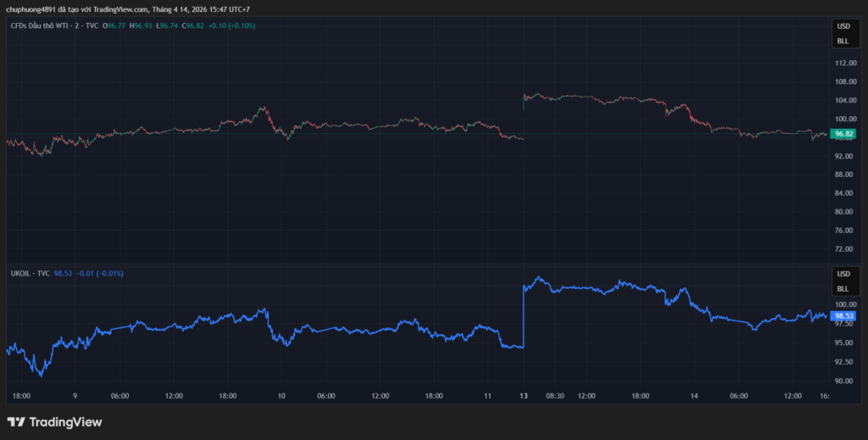Click the blue 98.53 price tag on axis
This screenshot has height=440, width=868.
(x=844, y=315)
